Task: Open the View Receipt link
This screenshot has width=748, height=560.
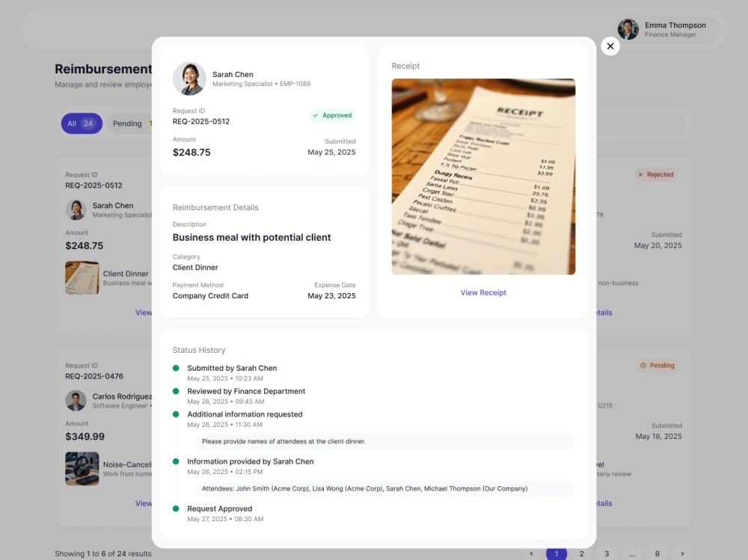Action: coord(482,292)
